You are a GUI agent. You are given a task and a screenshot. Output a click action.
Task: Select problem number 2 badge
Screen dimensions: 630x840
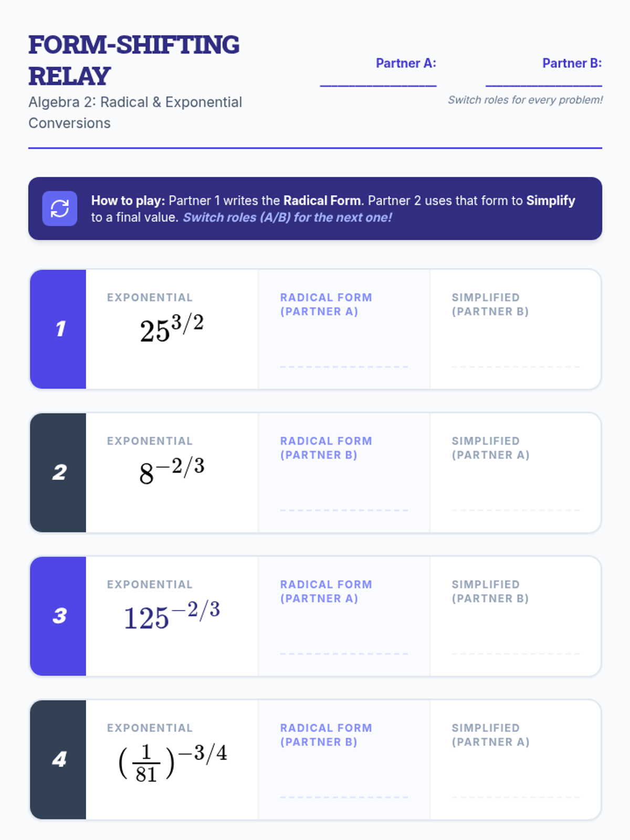click(x=58, y=472)
